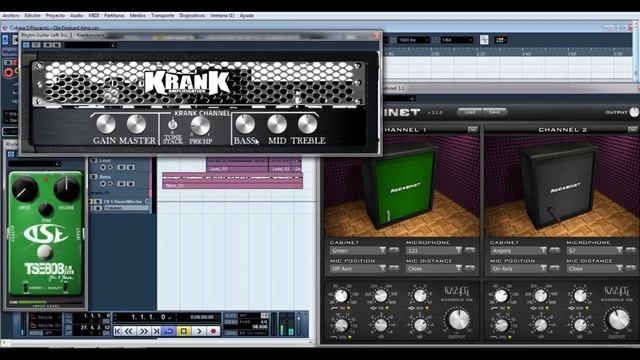Click Channel 2 large EQ output knob
640x360 pixels.
(x=619, y=320)
